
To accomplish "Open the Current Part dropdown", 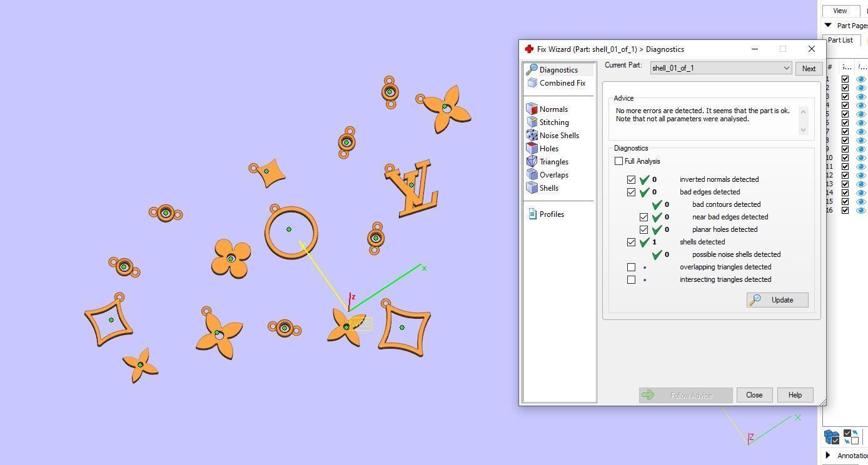I will [721, 68].
